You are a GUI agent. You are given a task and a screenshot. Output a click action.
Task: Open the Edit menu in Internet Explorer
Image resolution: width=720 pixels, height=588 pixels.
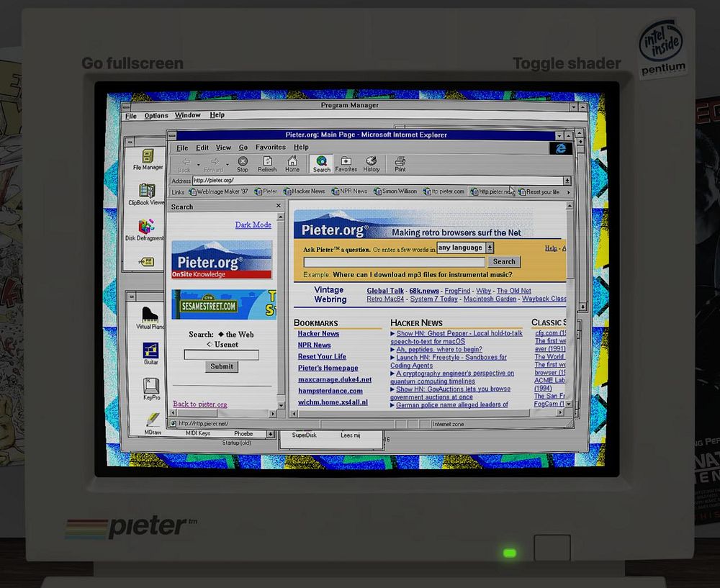pos(202,148)
